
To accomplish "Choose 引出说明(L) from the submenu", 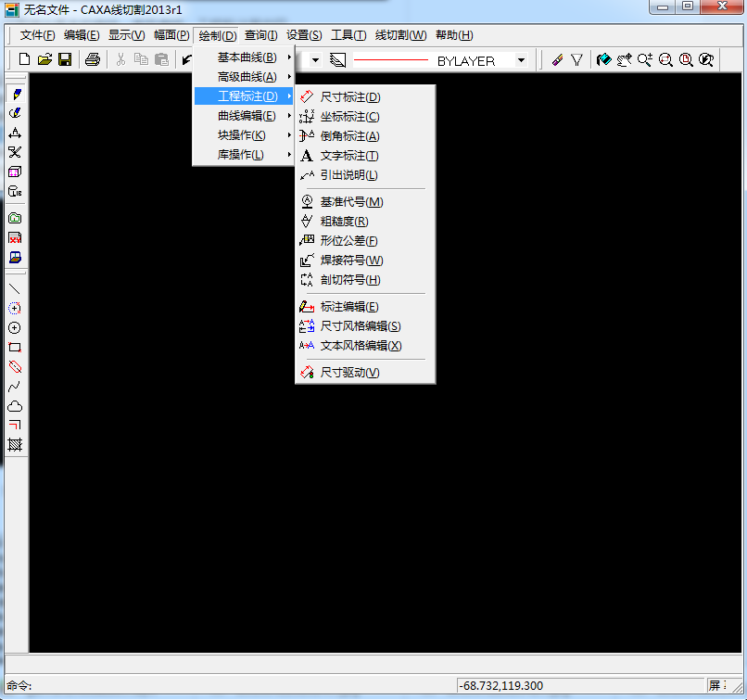I will click(x=365, y=175).
